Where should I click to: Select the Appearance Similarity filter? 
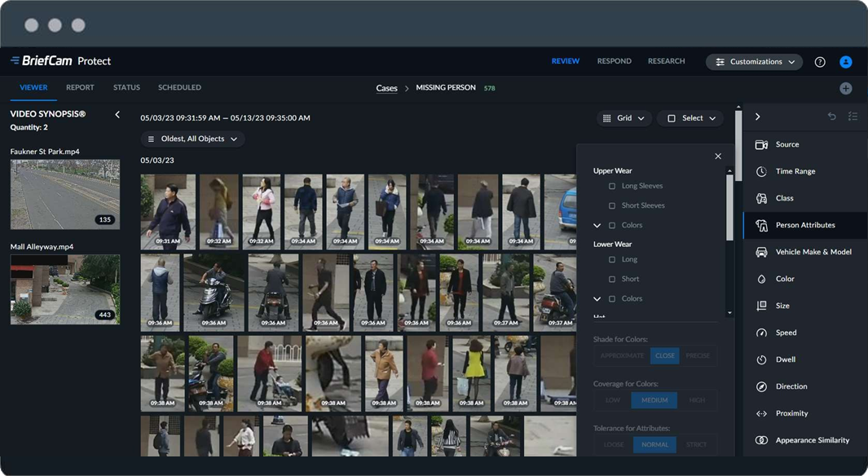point(812,440)
